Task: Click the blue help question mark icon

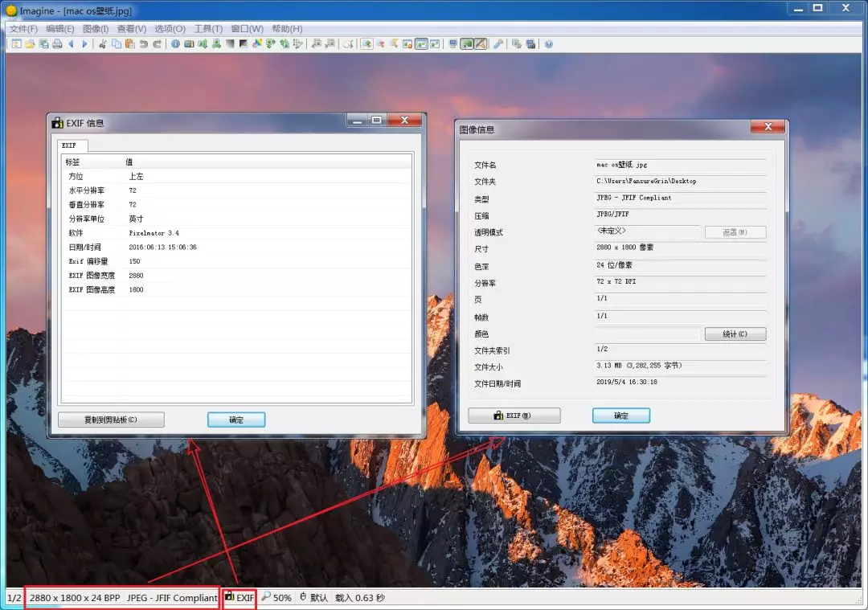Action: [549, 44]
